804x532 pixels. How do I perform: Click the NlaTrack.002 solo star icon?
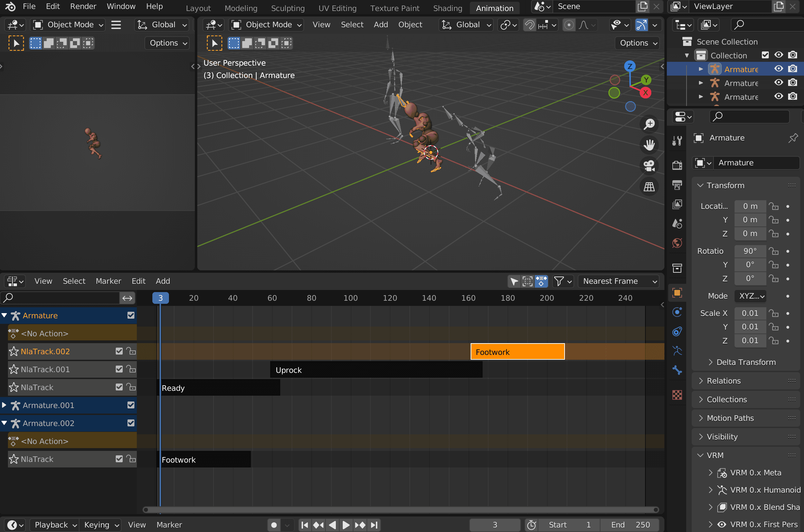point(14,351)
